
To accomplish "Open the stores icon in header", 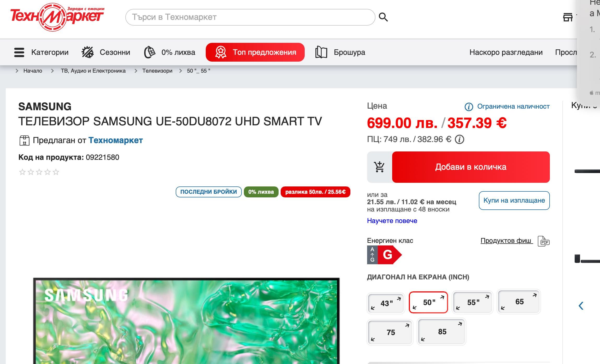I will coord(568,17).
